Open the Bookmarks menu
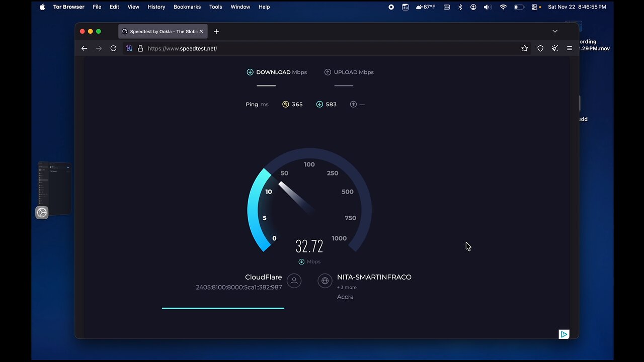 (187, 7)
